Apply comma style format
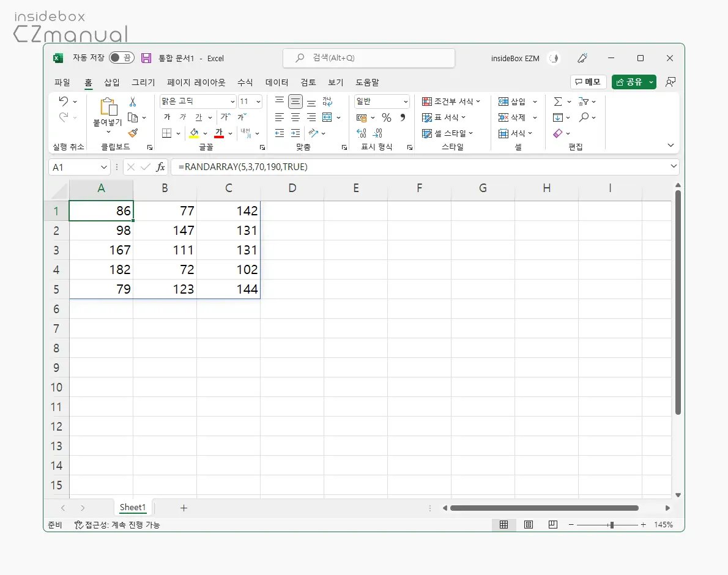Screen dimensions: 728x575 point(403,117)
